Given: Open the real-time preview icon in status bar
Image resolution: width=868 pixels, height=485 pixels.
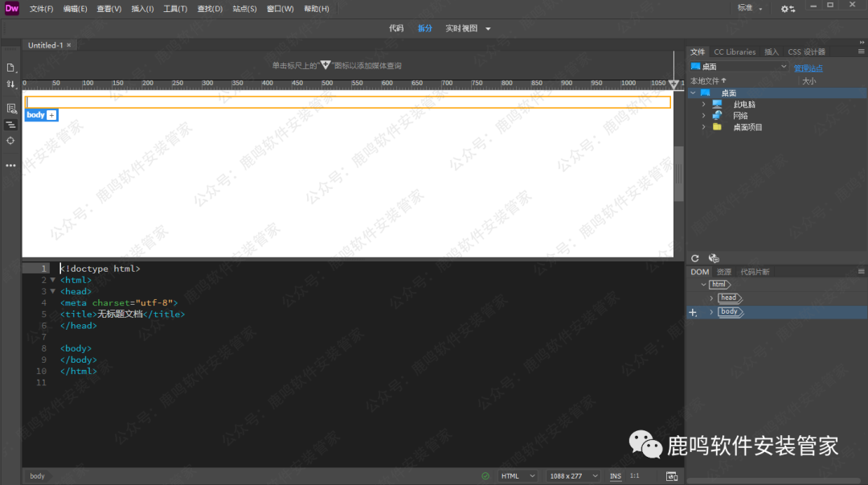Looking at the screenshot, I should [672, 476].
